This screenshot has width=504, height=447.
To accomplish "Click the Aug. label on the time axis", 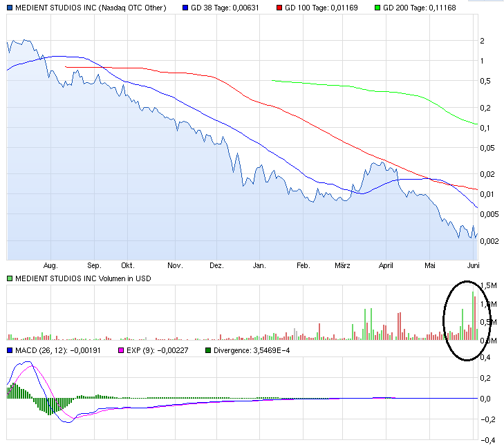I will coord(50,265).
